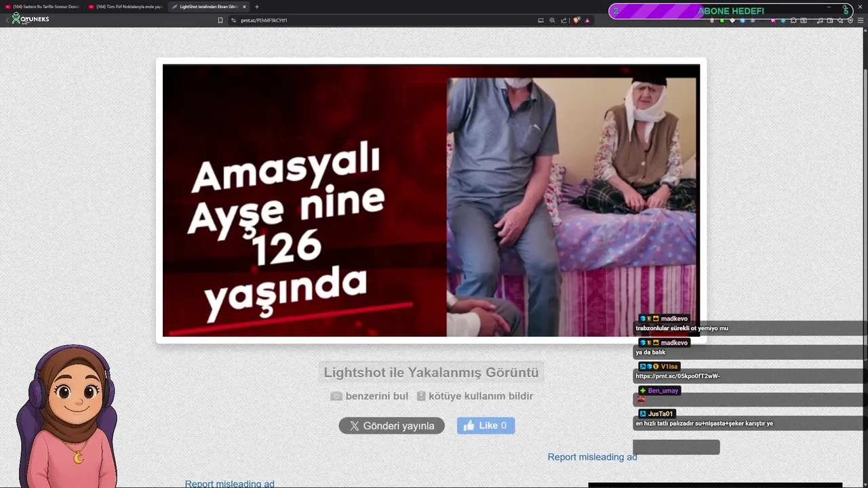Click the X 'Gönderi yayınla' button
The width and height of the screenshot is (868, 488).
coord(392,426)
